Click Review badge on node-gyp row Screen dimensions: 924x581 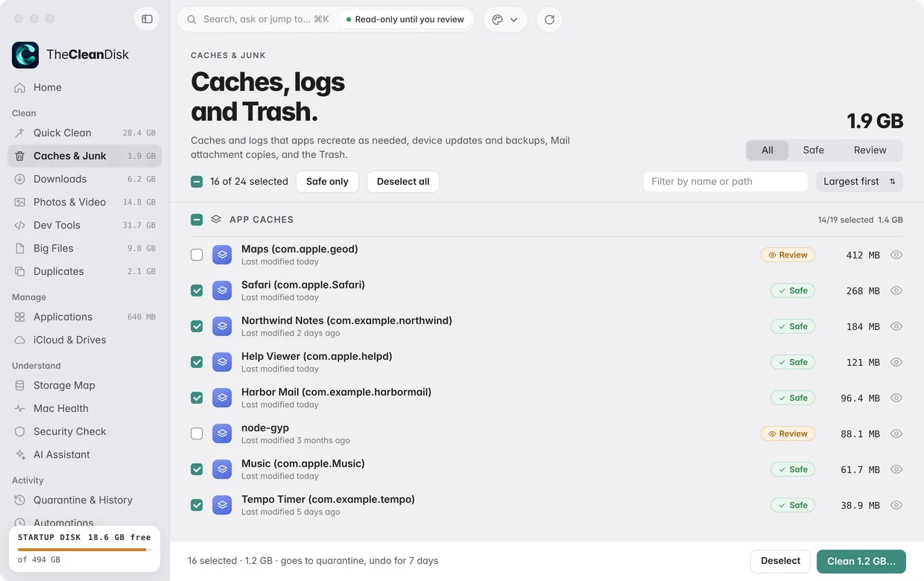tap(788, 434)
